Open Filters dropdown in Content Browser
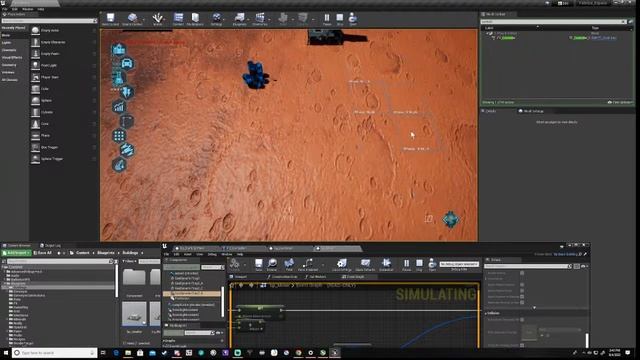The width and height of the screenshot is (640, 360). point(129,261)
